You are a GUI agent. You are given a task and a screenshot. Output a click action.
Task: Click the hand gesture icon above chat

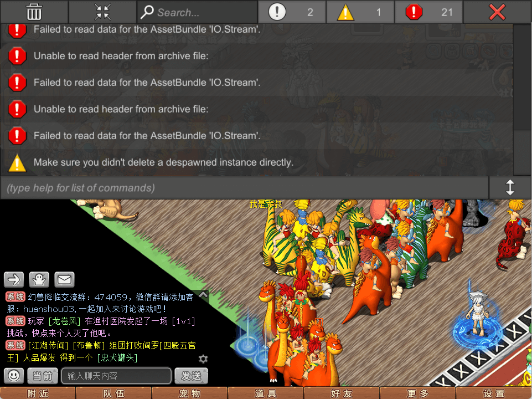pos(39,279)
